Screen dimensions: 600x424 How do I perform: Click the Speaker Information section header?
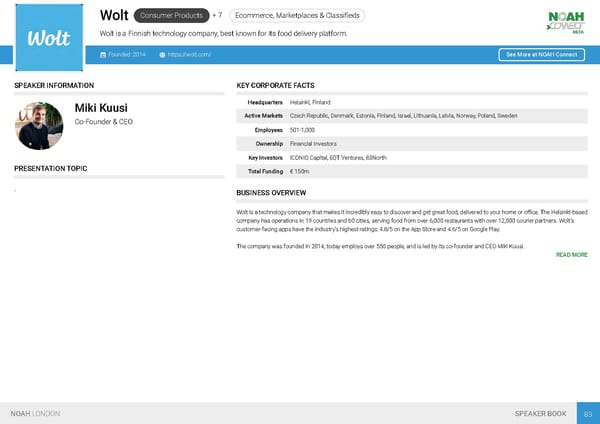click(x=55, y=86)
